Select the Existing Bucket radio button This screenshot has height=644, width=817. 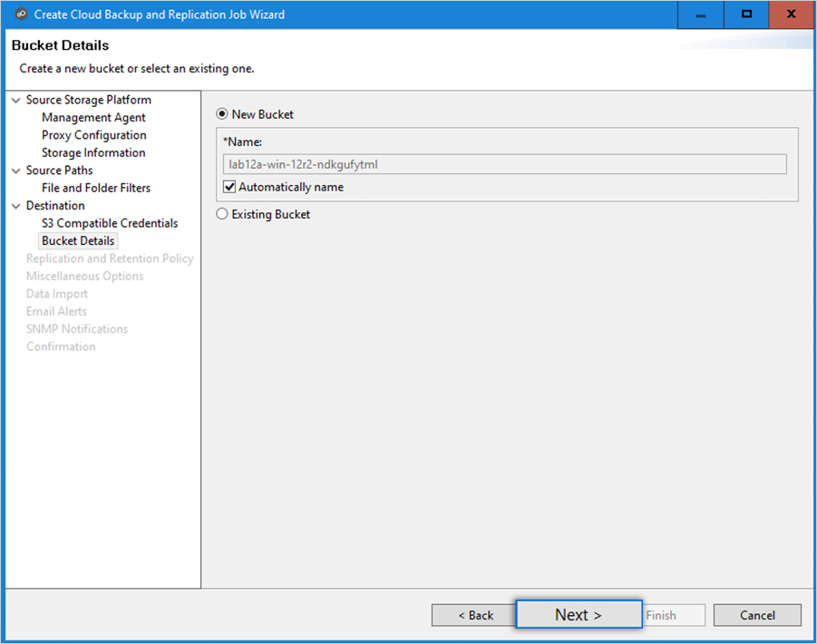tap(222, 214)
